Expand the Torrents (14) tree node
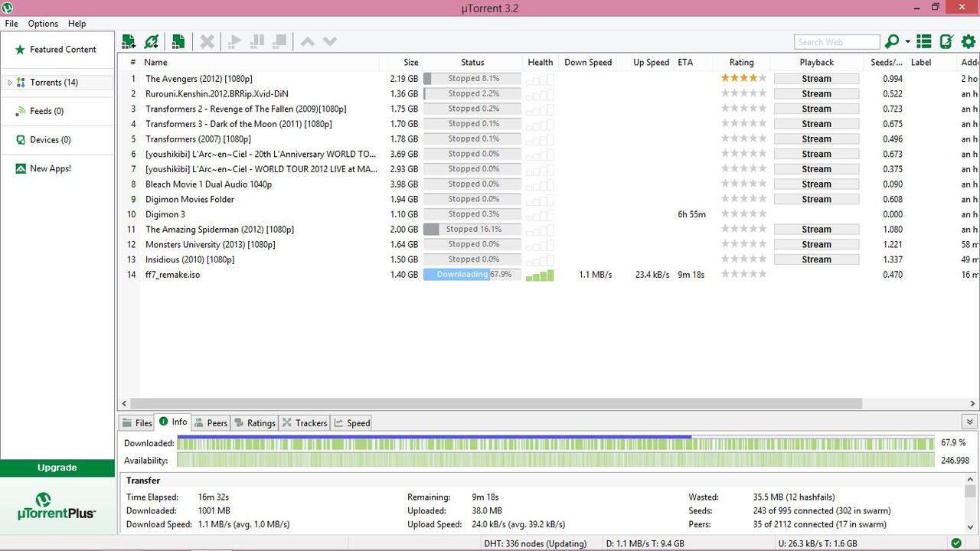Viewport: 980px width, 551px height. click(10, 83)
